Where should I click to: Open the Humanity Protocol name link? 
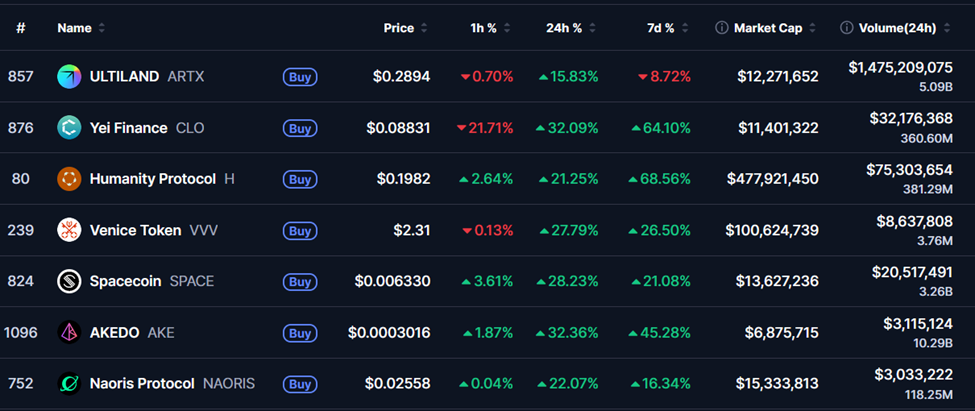point(152,179)
